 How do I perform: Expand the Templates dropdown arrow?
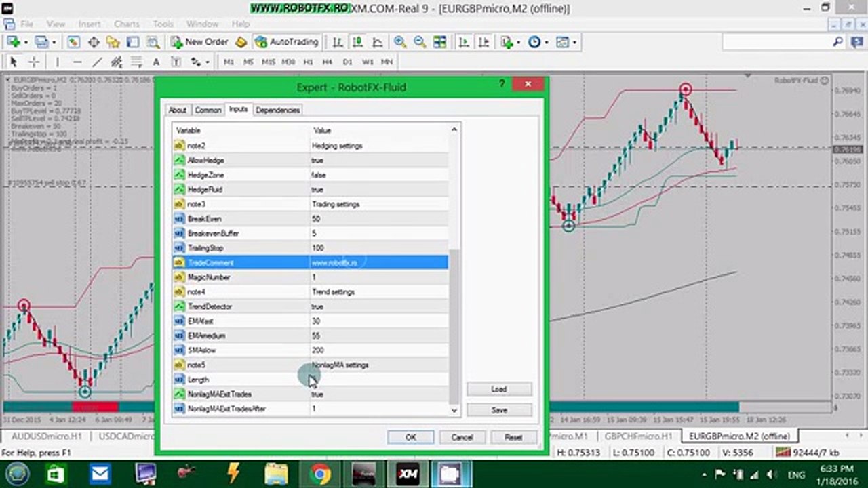[574, 42]
